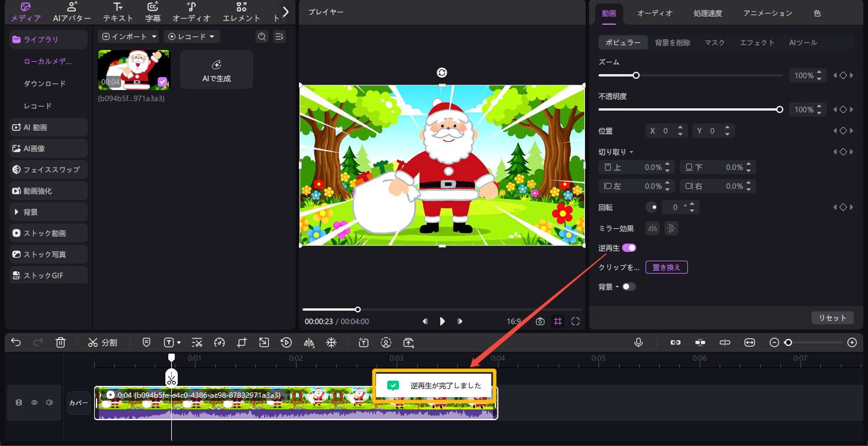This screenshot has width=868, height=446.
Task: Click the 不透明度 opacity slider handle
Action: [780, 109]
